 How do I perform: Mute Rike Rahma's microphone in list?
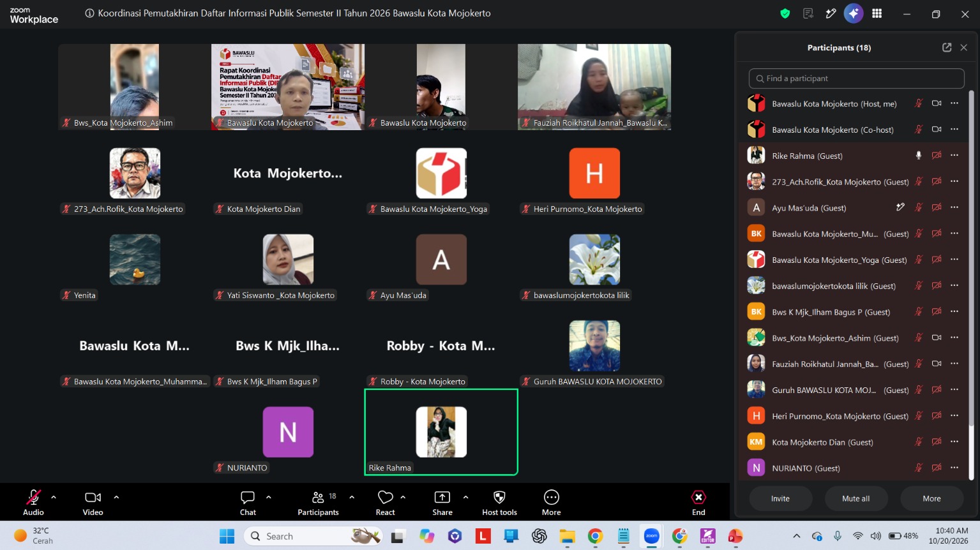click(x=919, y=155)
